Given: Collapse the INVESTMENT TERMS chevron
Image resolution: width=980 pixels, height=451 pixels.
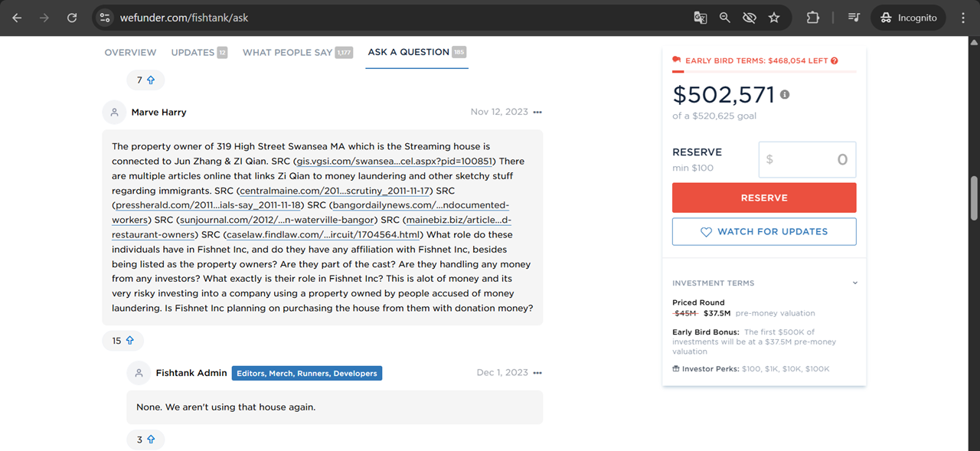Looking at the screenshot, I should pyautogui.click(x=855, y=283).
